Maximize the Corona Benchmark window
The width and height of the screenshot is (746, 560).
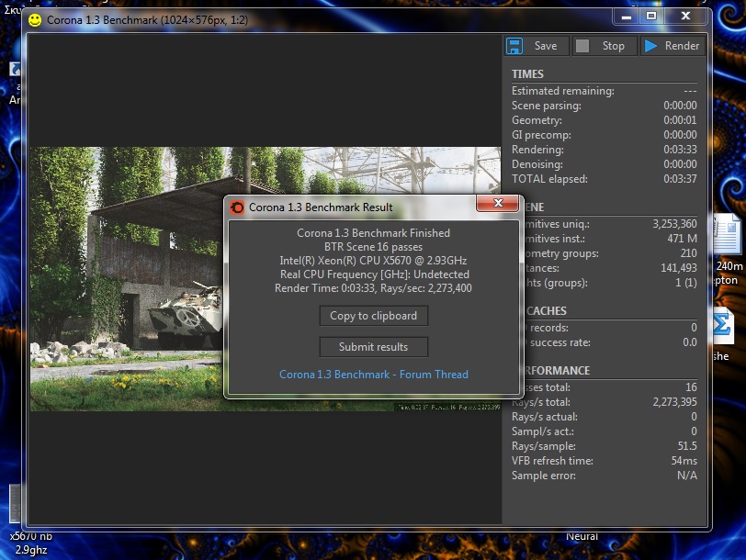pos(650,17)
